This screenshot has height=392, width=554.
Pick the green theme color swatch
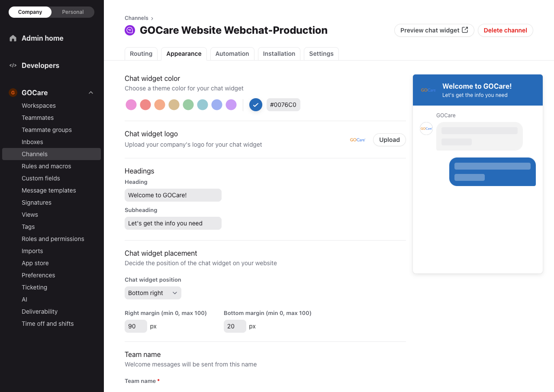(x=188, y=105)
